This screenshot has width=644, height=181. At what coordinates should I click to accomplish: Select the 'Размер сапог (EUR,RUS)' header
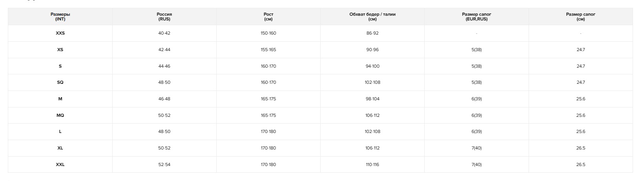[476, 17]
